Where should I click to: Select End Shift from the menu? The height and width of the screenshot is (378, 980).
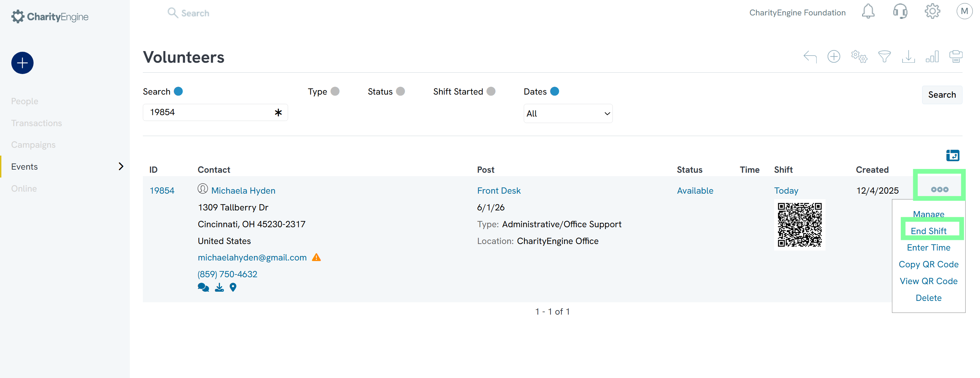point(928,231)
